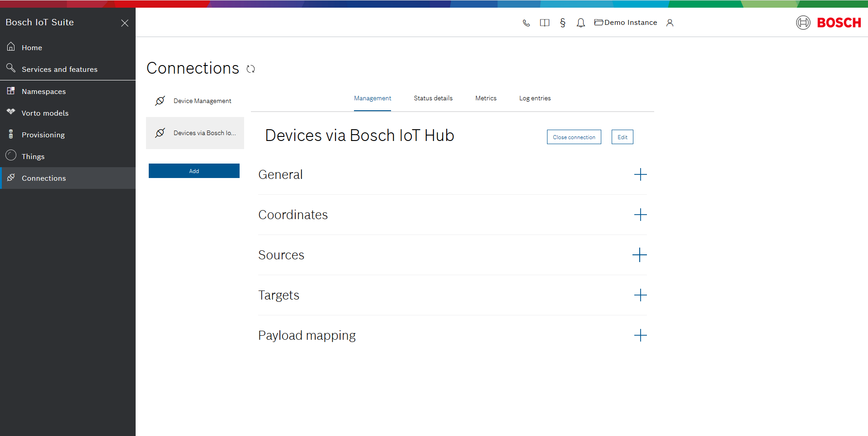Click the Connections page heading
The width and height of the screenshot is (868, 436).
[x=193, y=68]
